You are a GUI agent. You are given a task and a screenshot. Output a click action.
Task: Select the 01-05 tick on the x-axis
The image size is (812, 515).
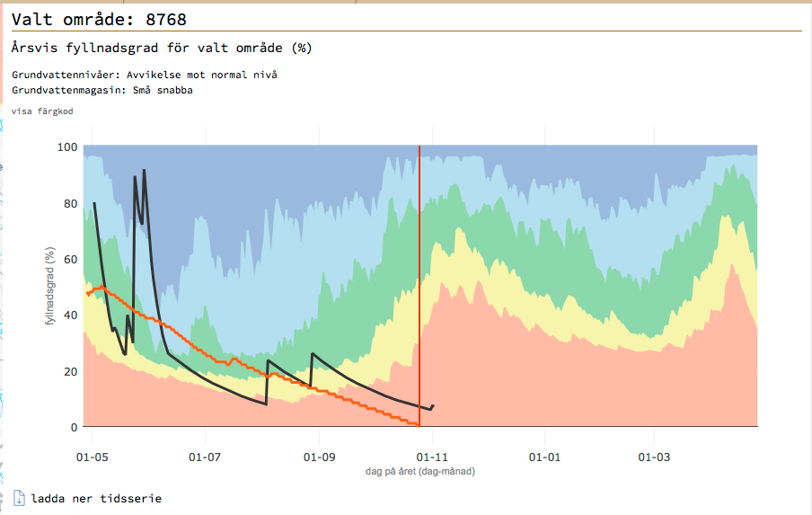coord(93,457)
